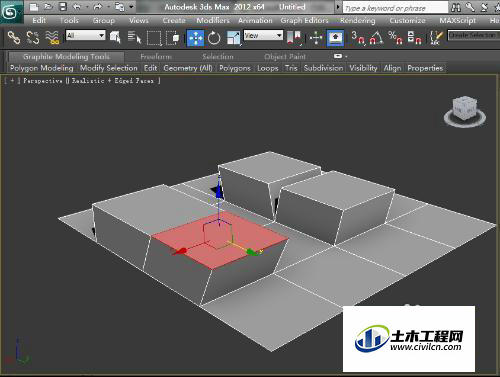The width and height of the screenshot is (500, 377).
Task: Open the Modifiers menu
Action: (x=213, y=21)
